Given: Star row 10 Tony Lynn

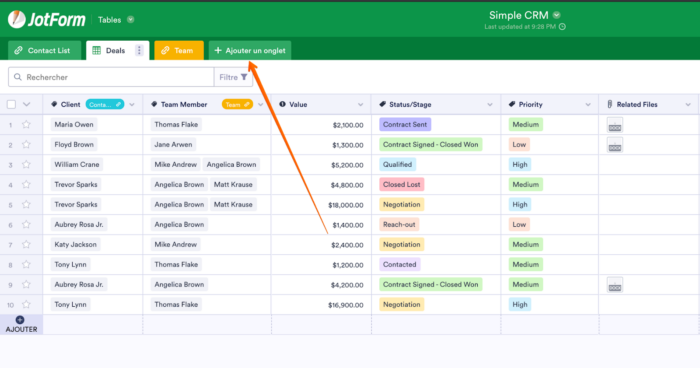Looking at the screenshot, I should click(x=26, y=305).
